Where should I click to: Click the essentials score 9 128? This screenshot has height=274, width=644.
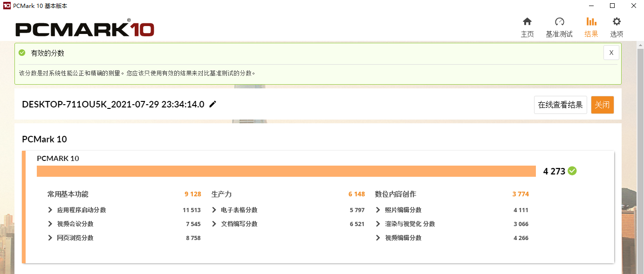pos(192,194)
